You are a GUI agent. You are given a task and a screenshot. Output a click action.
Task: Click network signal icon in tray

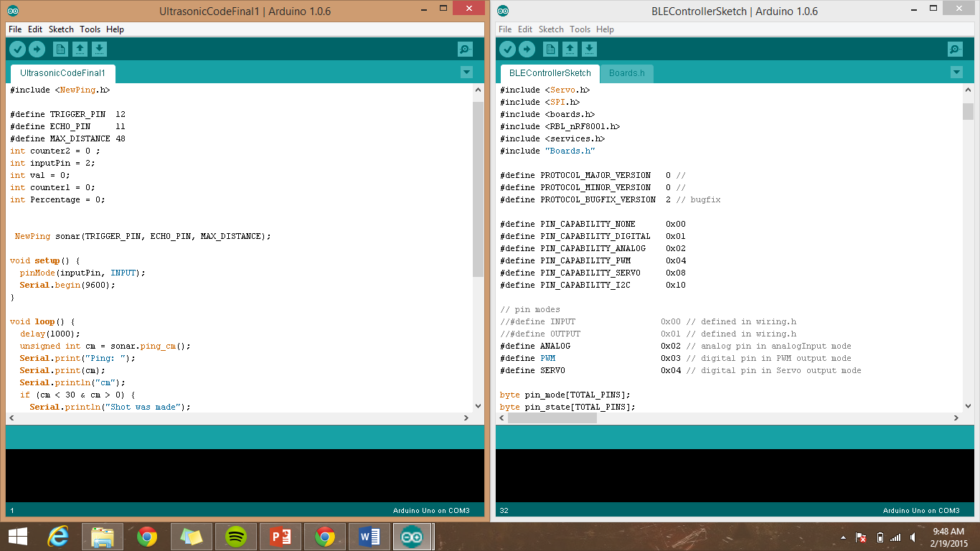tap(895, 537)
